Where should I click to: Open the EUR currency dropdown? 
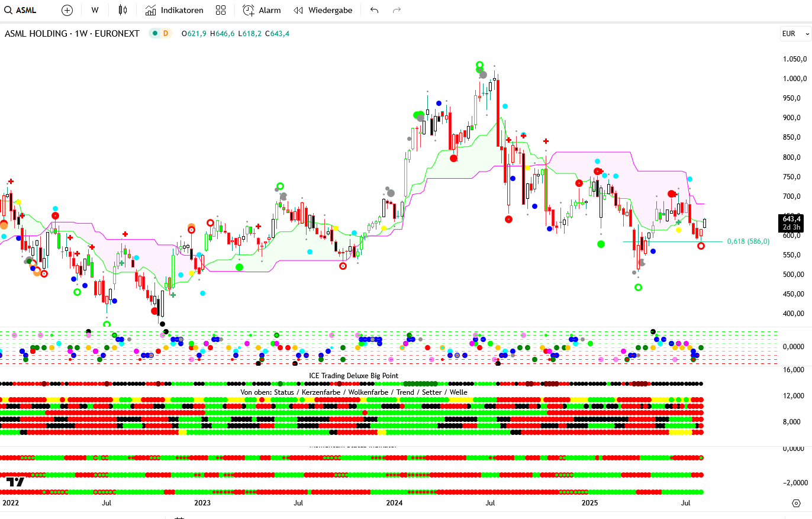(x=792, y=34)
